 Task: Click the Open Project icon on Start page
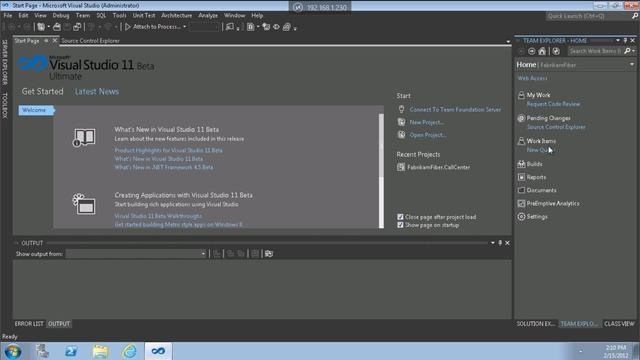click(401, 135)
